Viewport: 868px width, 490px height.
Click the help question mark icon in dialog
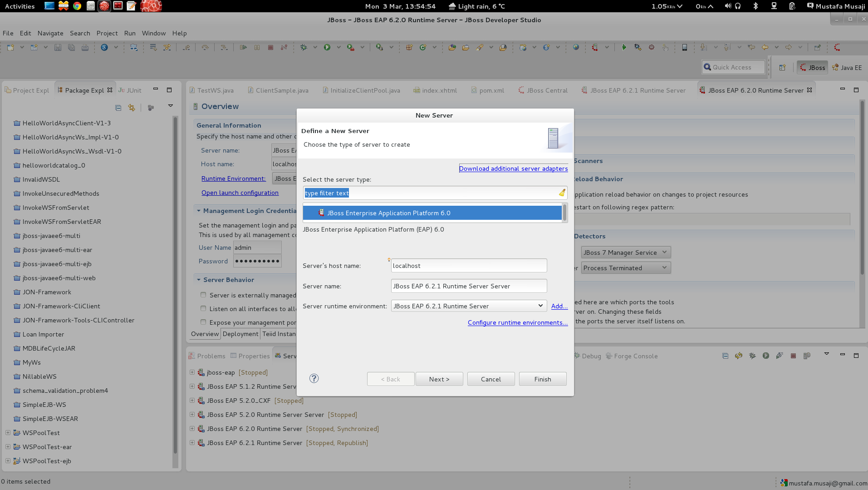314,379
